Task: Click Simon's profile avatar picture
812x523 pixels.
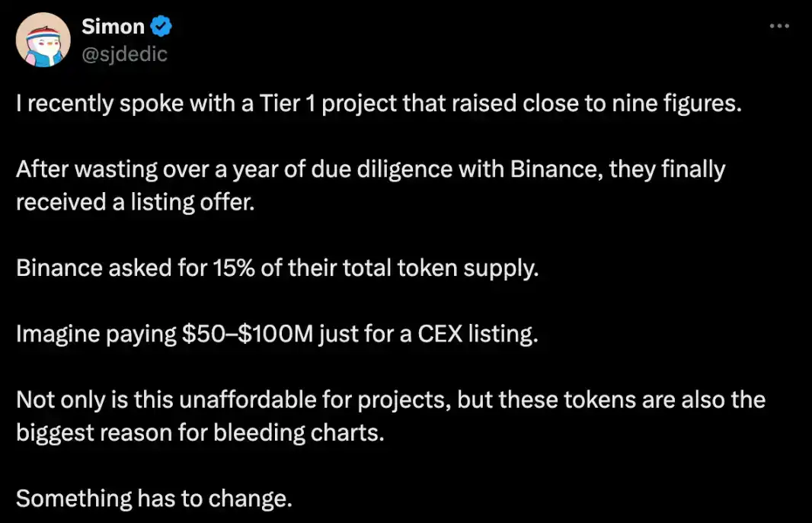Action: click(43, 40)
